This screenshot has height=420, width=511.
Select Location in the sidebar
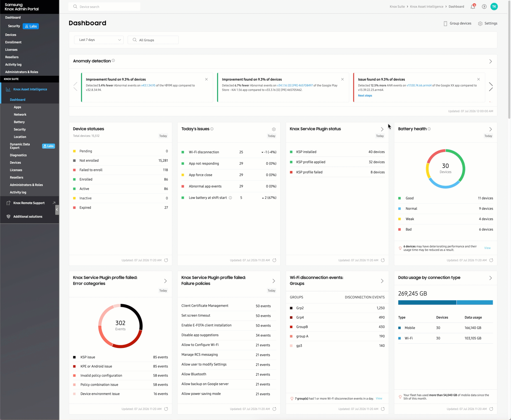pos(20,137)
